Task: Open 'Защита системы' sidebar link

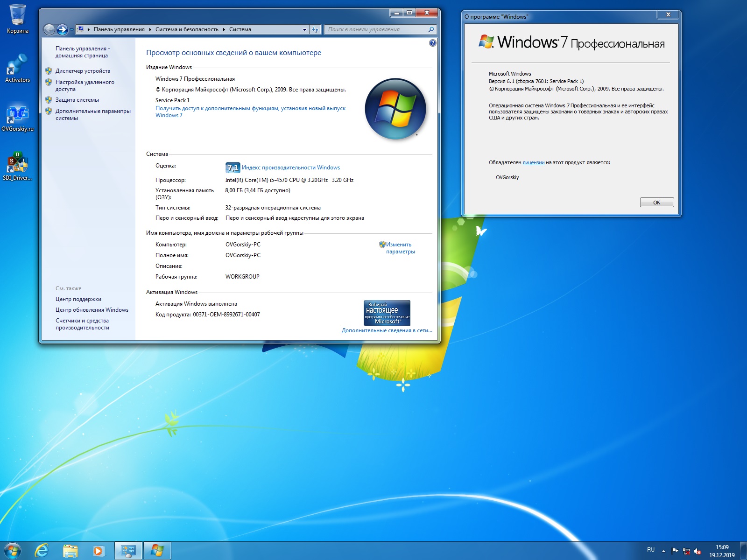Action: point(77,100)
